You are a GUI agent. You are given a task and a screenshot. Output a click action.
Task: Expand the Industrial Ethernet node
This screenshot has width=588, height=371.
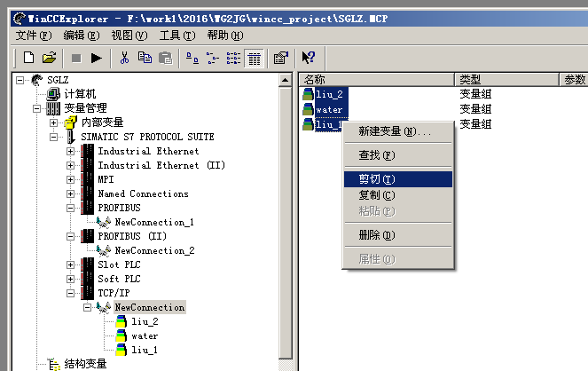tap(70, 151)
